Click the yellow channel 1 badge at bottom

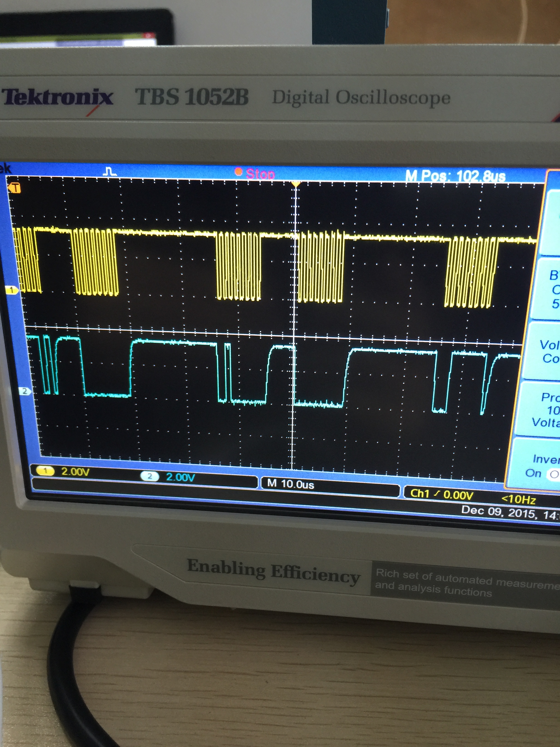(45, 471)
